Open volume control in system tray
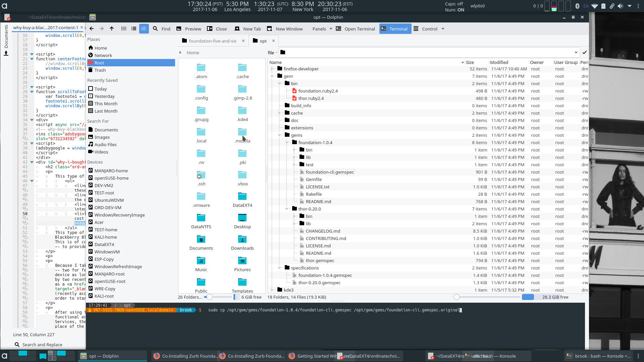644x362 pixels. click(x=621, y=6)
